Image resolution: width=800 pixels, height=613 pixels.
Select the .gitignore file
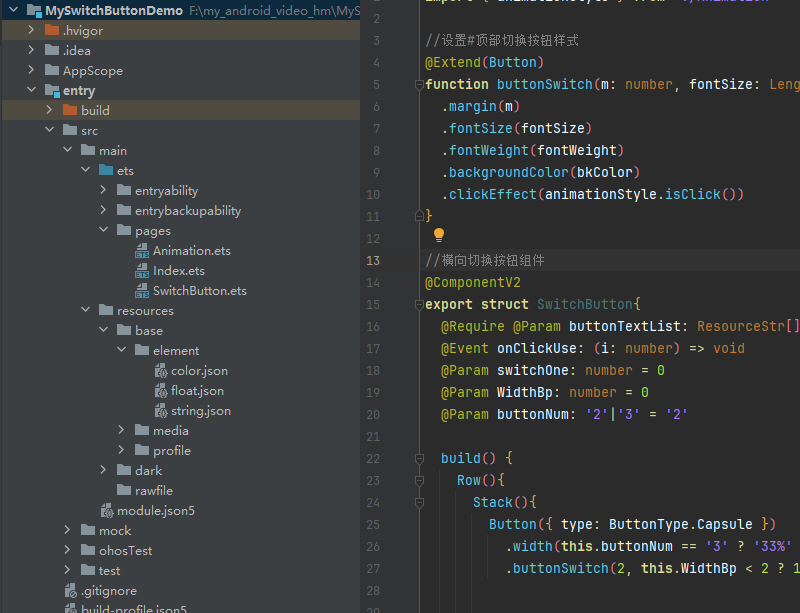coord(109,591)
